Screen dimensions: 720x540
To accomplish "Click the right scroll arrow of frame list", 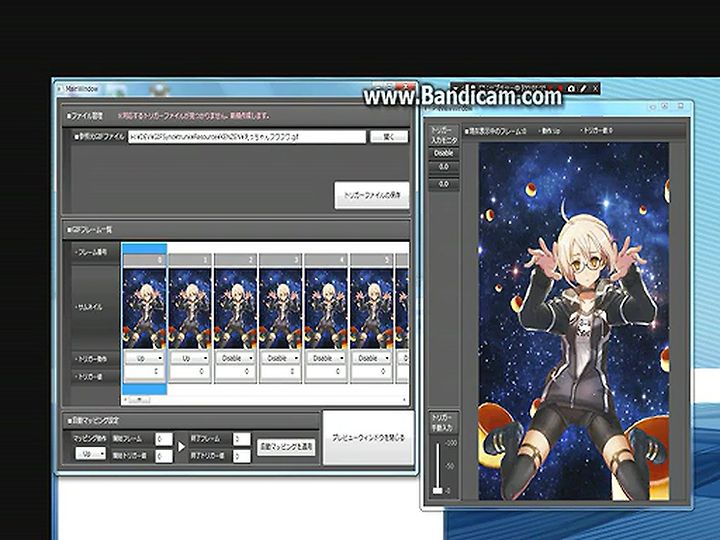I will click(405, 400).
